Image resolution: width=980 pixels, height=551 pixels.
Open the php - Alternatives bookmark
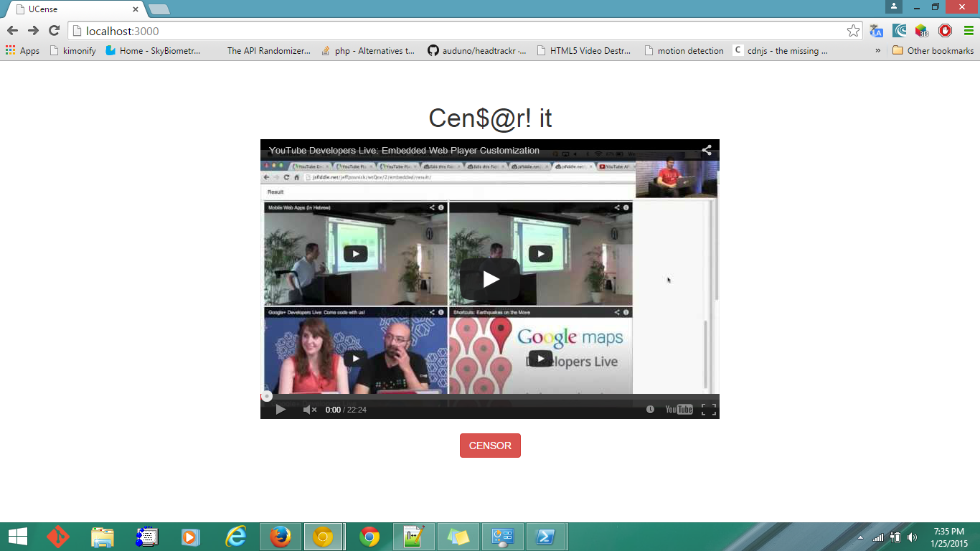367,51
